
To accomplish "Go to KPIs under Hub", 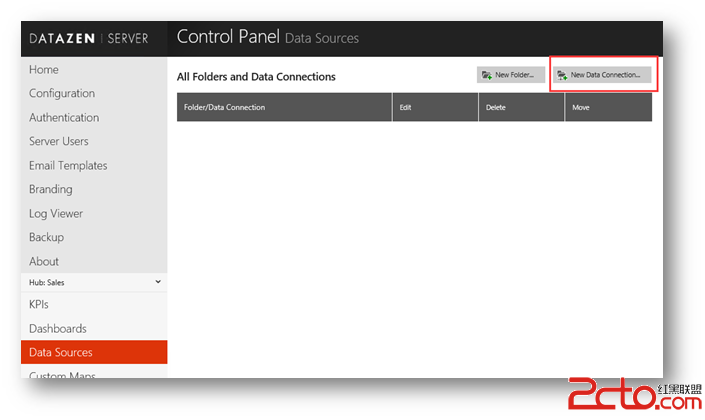I will [39, 304].
